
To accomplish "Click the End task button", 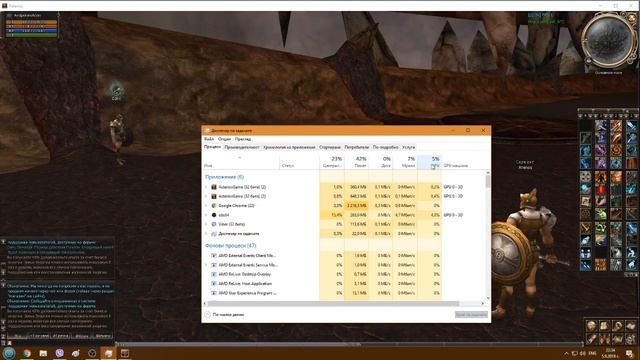I will [x=471, y=315].
